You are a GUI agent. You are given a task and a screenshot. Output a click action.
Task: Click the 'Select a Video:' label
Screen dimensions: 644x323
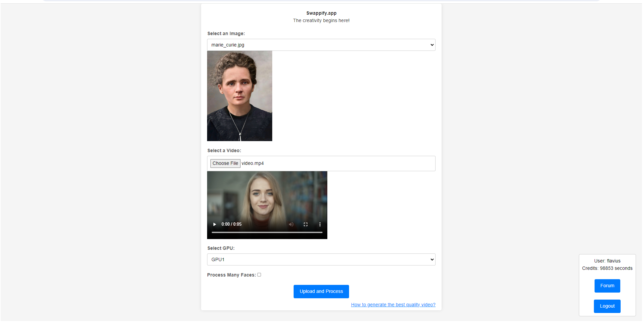tap(224, 150)
